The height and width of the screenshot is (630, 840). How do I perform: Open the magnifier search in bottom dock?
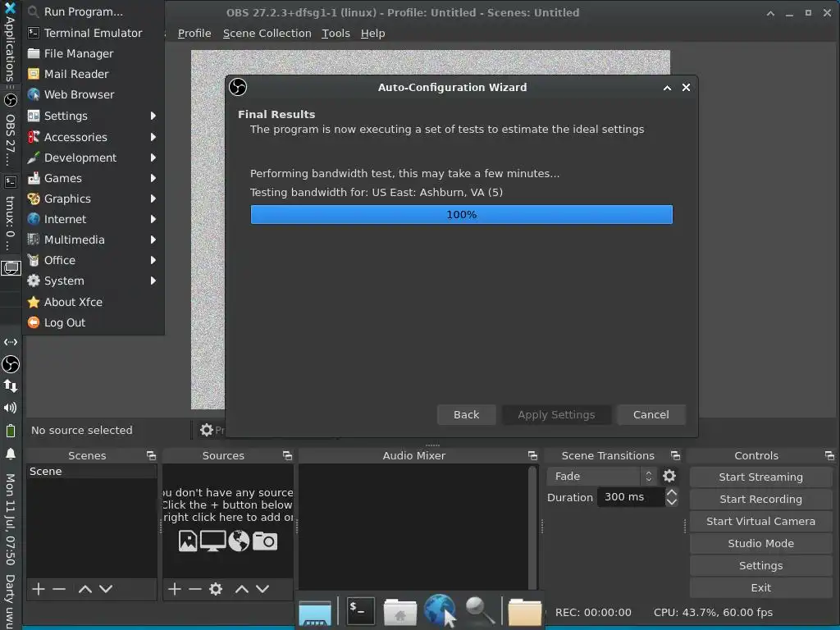pos(479,610)
